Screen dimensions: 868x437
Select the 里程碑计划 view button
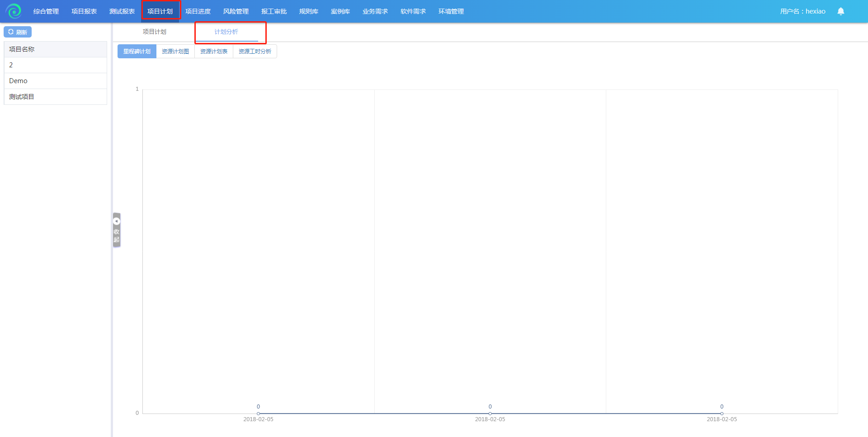(137, 52)
